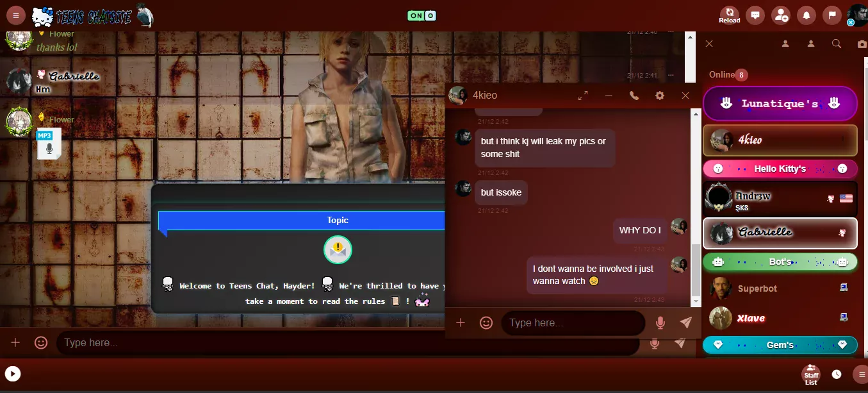The width and height of the screenshot is (868, 393).
Task: Open the footer right-side menu icon
Action: 862,374
